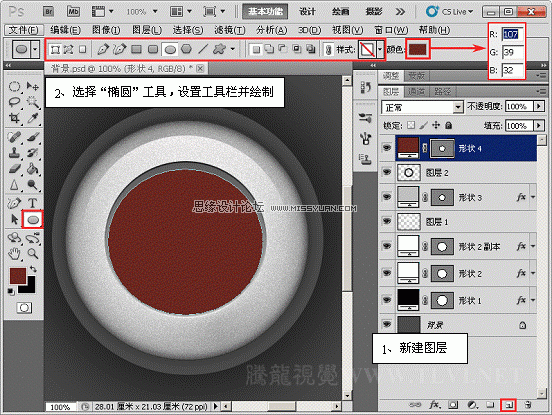The image size is (552, 415).
Task: Select the 基本功能 workspace button
Action: (x=265, y=12)
